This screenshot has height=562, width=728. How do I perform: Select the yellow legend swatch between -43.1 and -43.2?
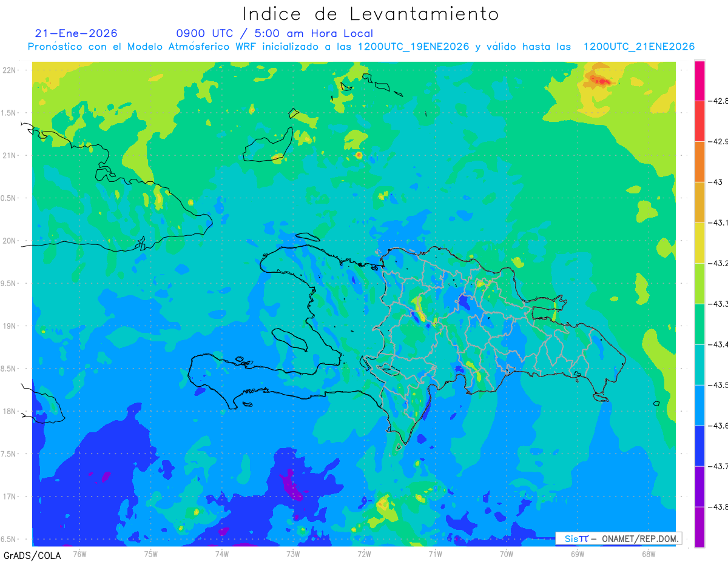point(699,243)
